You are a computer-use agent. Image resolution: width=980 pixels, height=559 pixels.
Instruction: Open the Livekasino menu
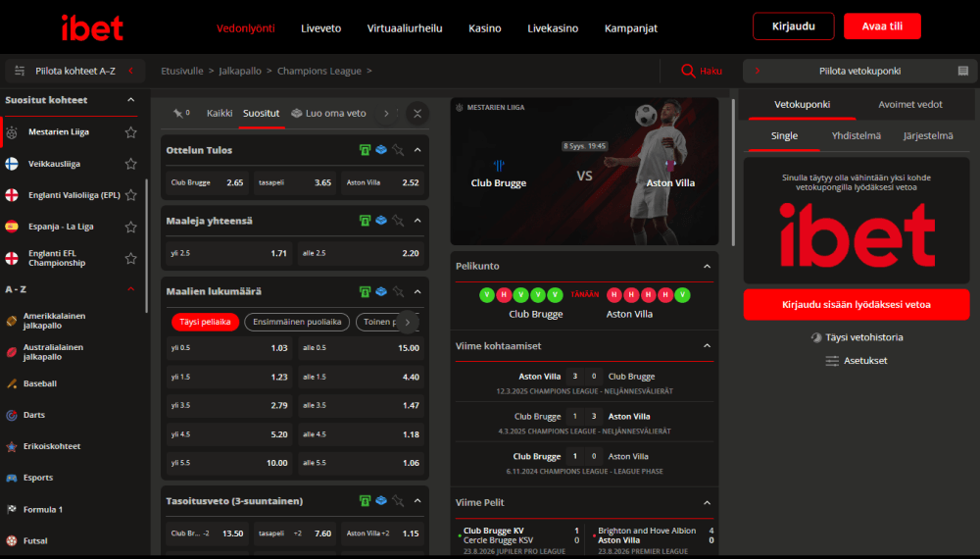(553, 28)
